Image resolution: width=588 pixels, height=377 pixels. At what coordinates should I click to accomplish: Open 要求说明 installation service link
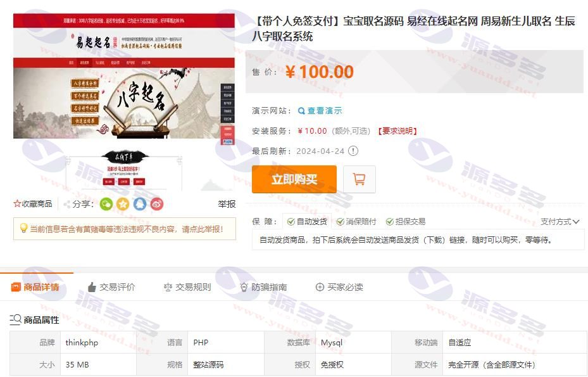(397, 131)
